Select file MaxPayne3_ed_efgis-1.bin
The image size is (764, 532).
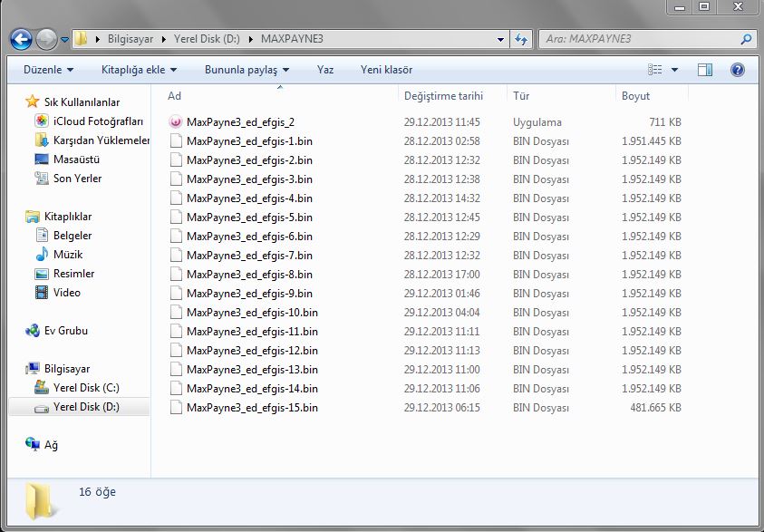click(x=249, y=141)
